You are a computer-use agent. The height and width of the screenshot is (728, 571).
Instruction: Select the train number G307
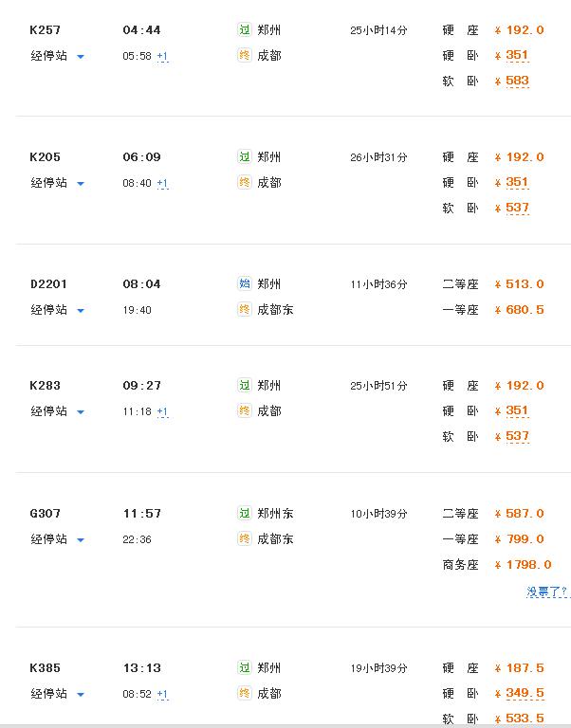46,514
